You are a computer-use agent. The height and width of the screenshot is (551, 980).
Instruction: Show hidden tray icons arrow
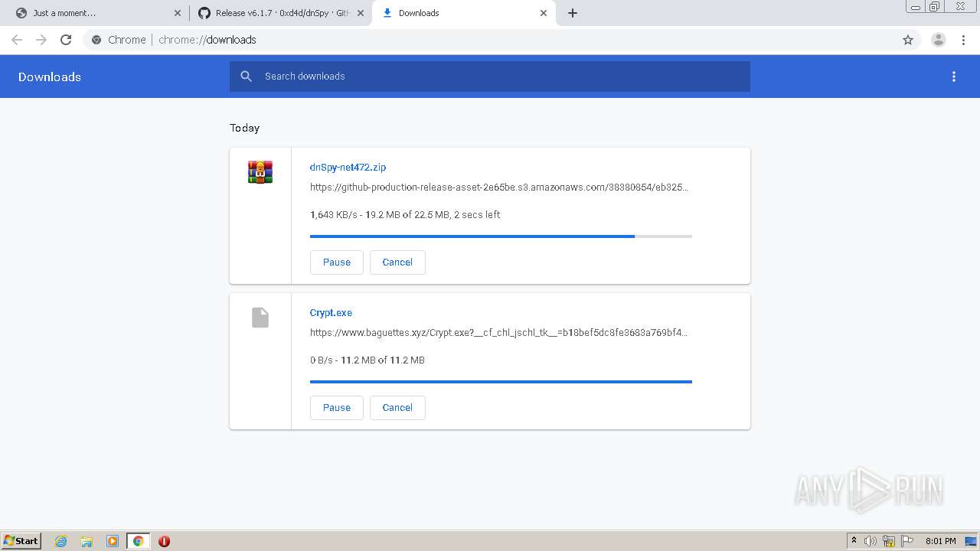(x=854, y=541)
